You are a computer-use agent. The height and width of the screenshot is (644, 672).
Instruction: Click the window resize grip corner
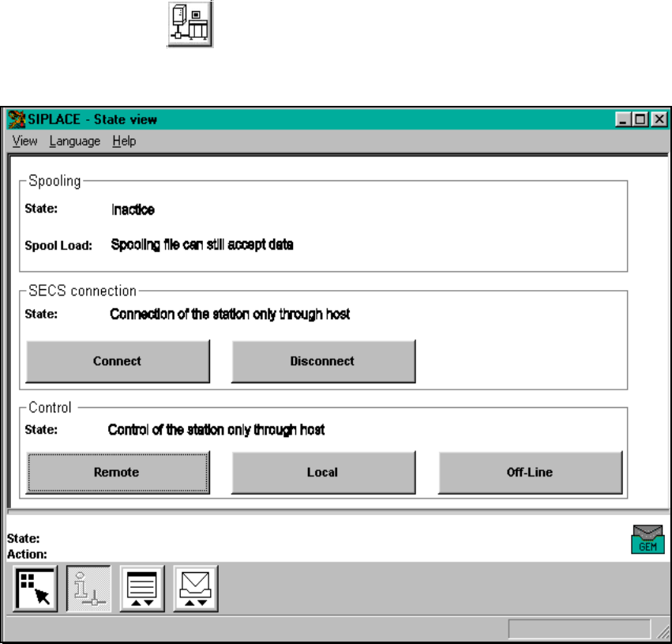click(663, 631)
